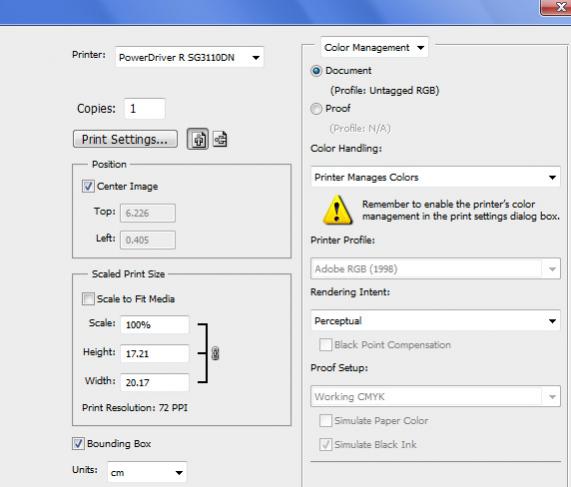Open the Printer dropdown list
This screenshot has width=571, height=487.
[x=189, y=57]
